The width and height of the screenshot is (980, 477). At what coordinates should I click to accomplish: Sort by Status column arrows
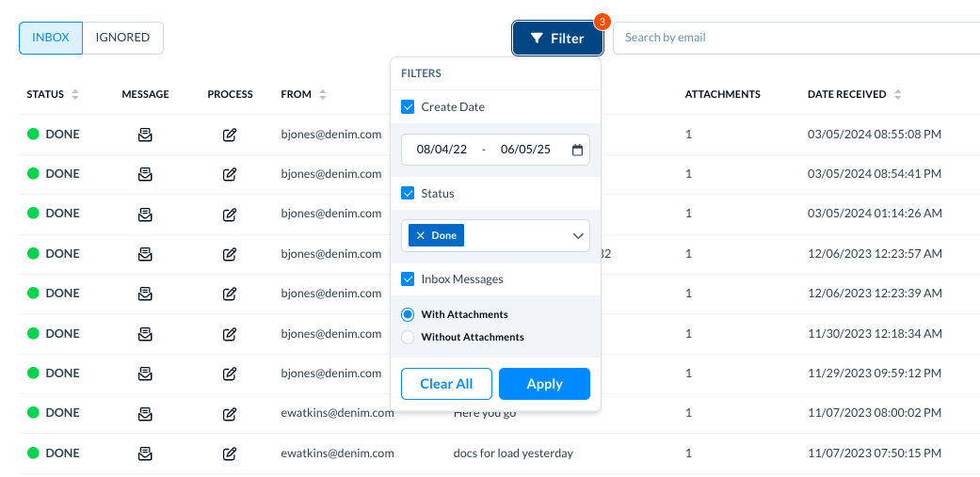click(75, 95)
